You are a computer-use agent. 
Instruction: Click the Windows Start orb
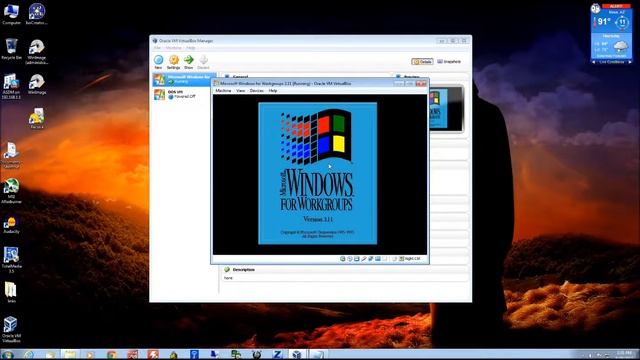pyautogui.click(x=7, y=355)
